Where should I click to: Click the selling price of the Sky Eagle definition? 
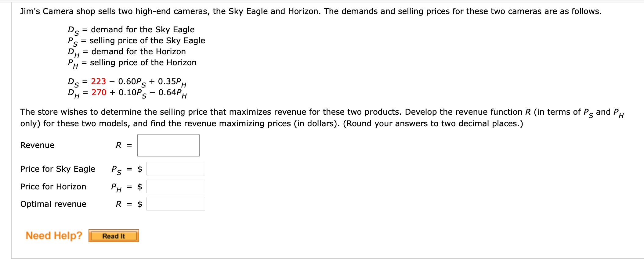147,41
